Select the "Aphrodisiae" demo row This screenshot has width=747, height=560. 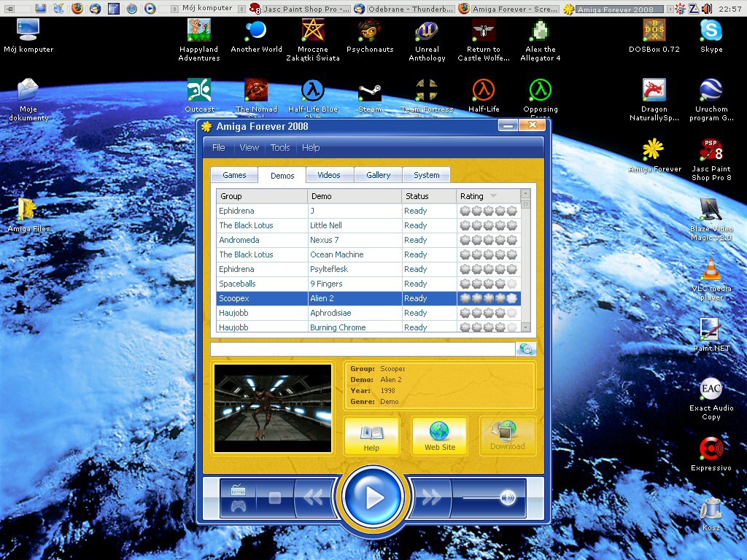pos(368,313)
